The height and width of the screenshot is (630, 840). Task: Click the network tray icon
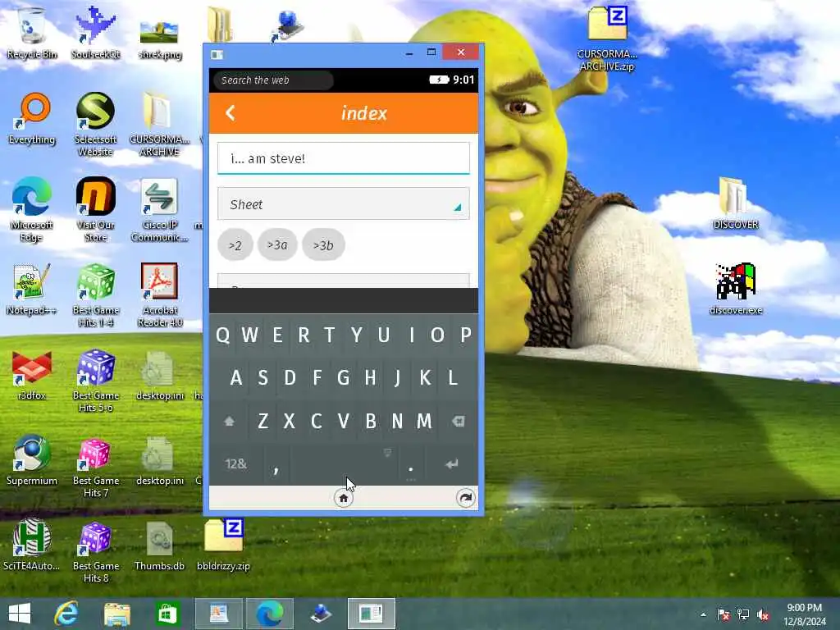[743, 614]
